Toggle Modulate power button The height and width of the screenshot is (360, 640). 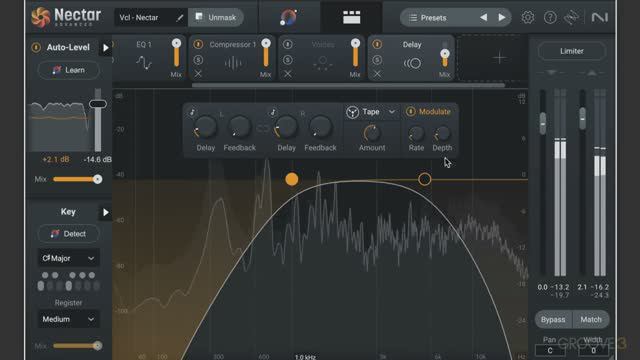point(411,111)
